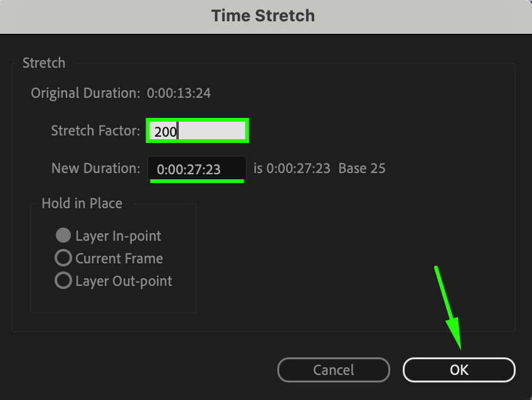Confirm the time stretch with OK
The height and width of the screenshot is (400, 532).
(x=459, y=370)
